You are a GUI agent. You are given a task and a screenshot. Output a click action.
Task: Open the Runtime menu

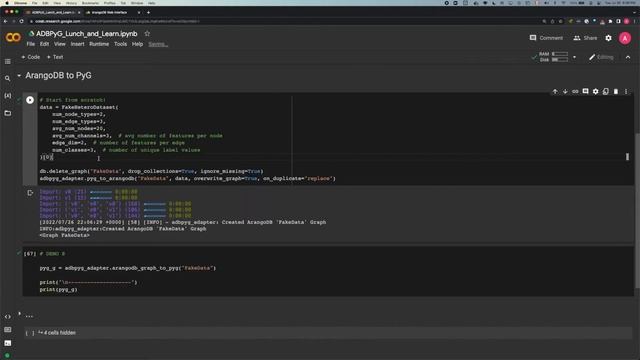[x=99, y=44]
